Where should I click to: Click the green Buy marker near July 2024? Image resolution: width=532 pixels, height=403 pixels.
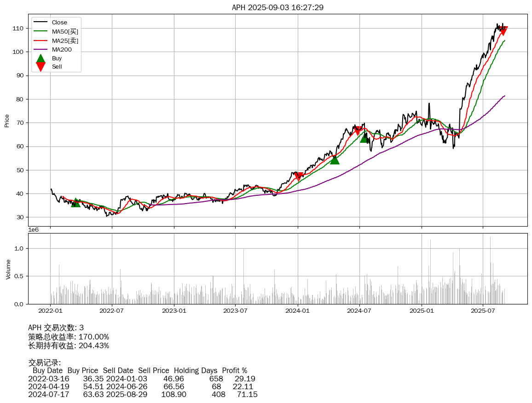coord(364,138)
